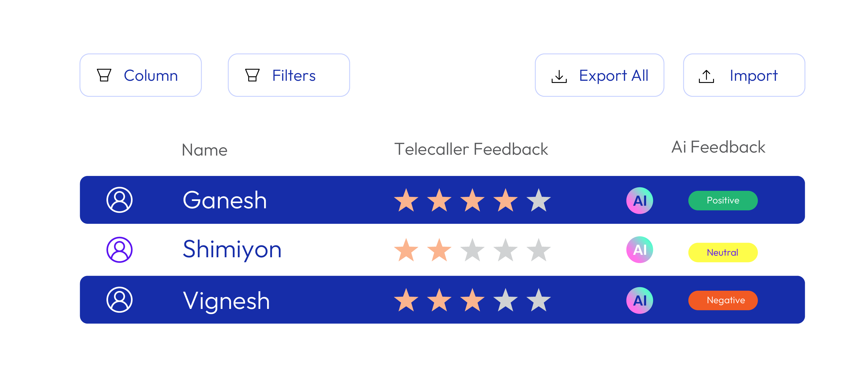This screenshot has height=375, width=868.
Task: Sort by Telecaller Feedback column header
Action: (471, 149)
